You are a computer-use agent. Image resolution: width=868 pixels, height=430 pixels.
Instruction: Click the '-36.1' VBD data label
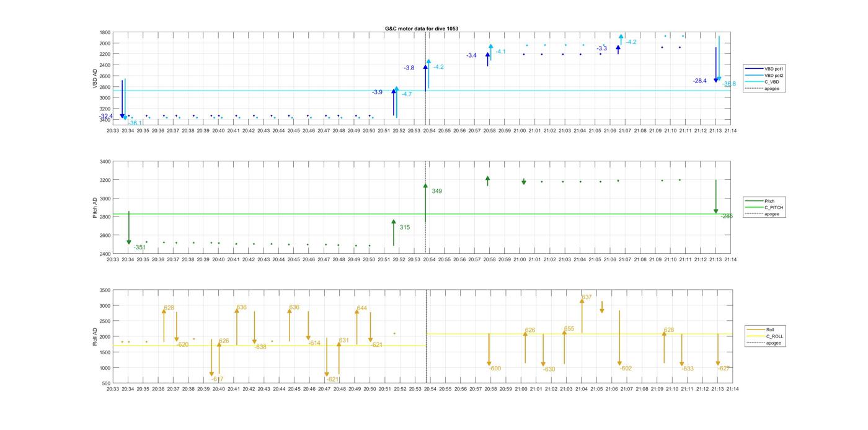(135, 123)
